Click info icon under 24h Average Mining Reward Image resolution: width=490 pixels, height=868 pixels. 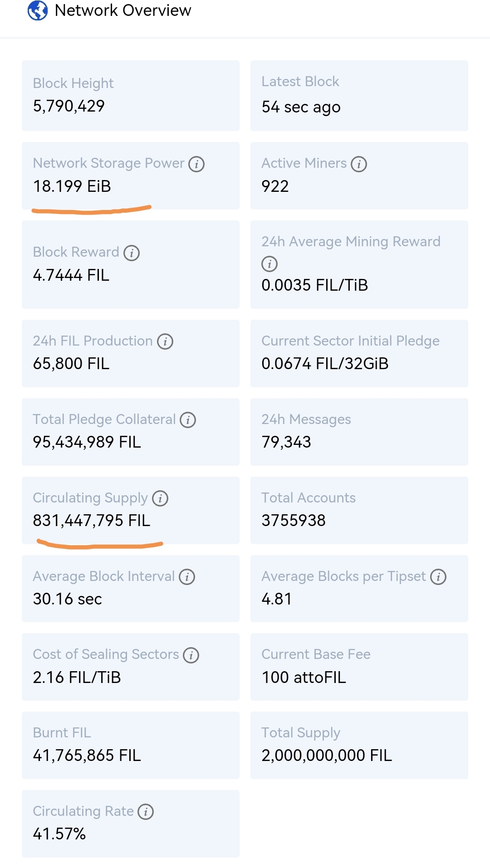[x=269, y=263]
